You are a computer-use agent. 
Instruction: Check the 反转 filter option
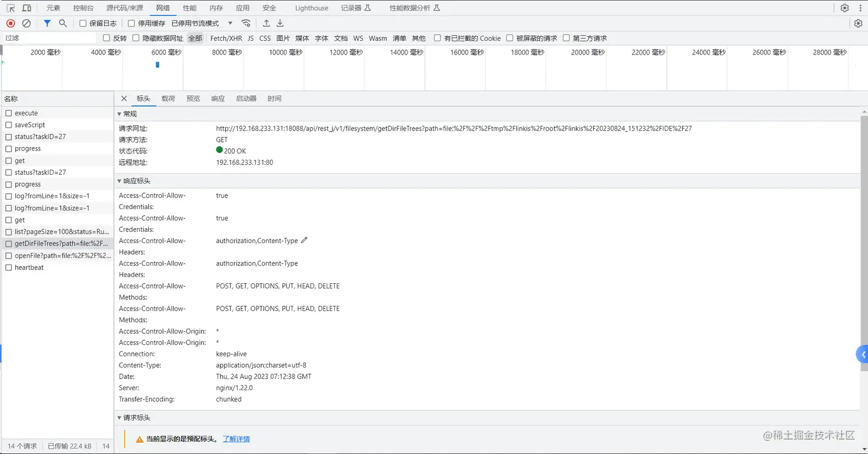coord(106,39)
